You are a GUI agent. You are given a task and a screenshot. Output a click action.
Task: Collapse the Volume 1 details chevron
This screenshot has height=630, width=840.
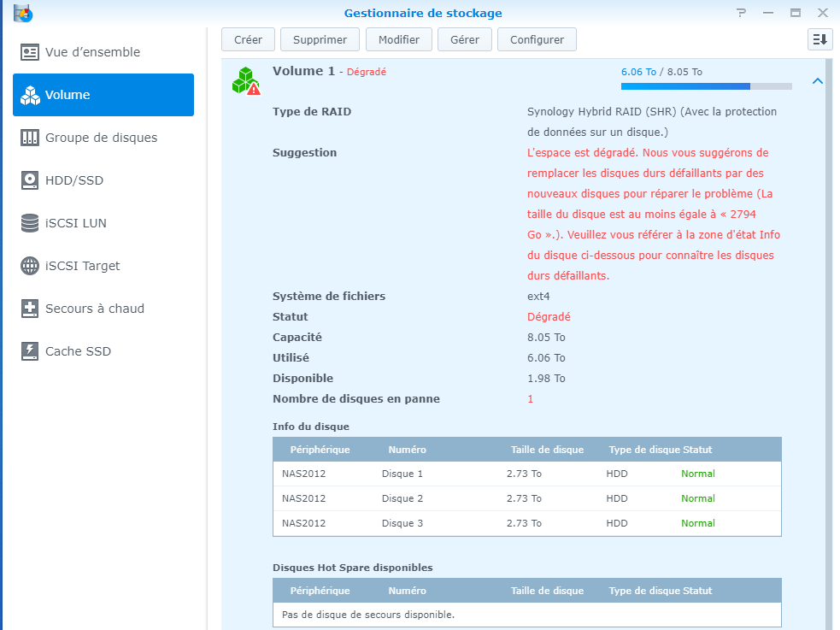point(817,81)
